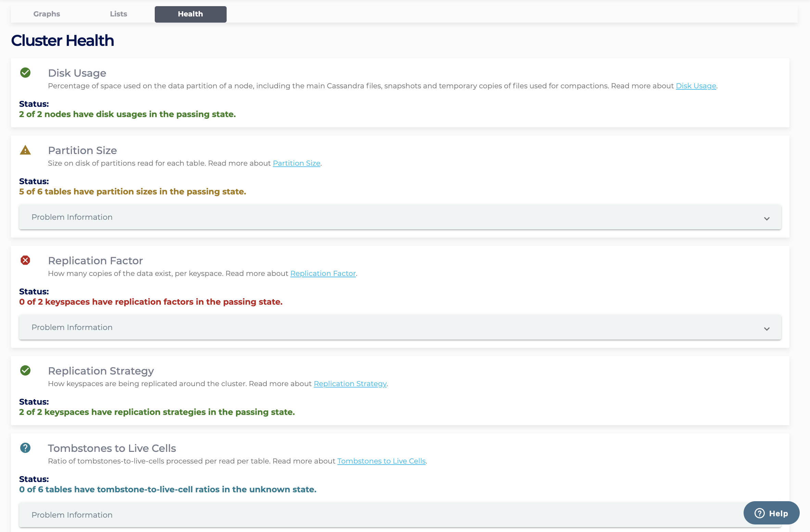Select the Health tab
The height and width of the screenshot is (532, 810).
pyautogui.click(x=190, y=14)
